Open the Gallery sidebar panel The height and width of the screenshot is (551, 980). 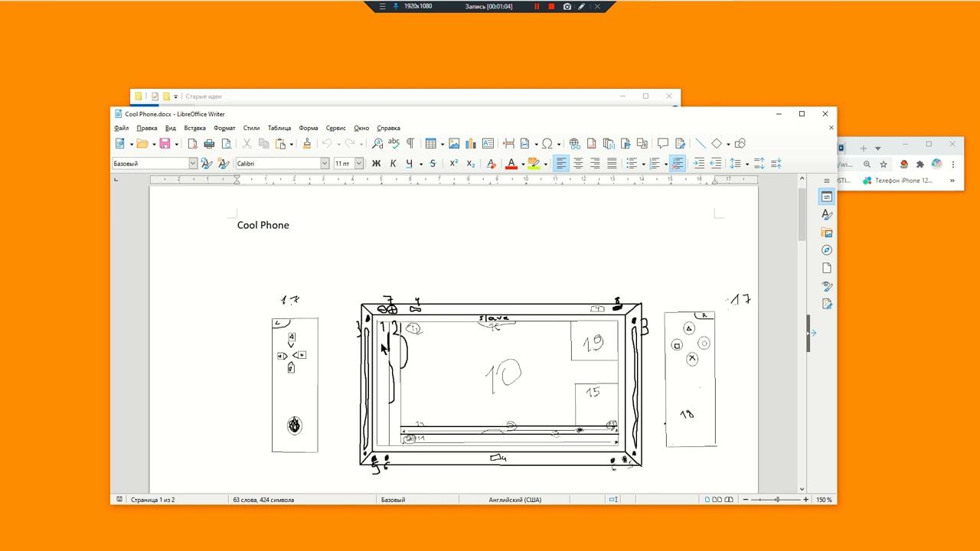coord(827,233)
